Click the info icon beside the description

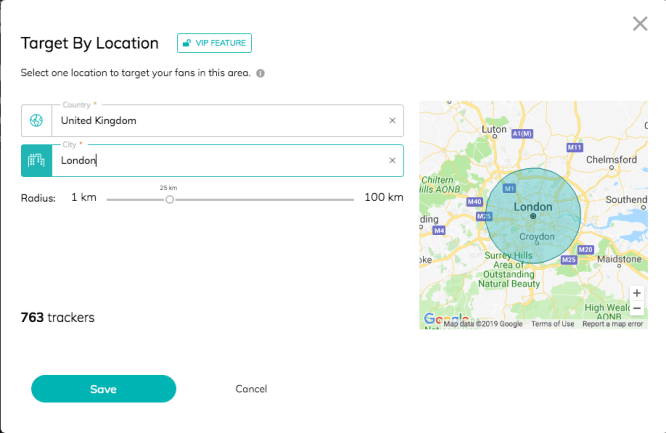260,74
